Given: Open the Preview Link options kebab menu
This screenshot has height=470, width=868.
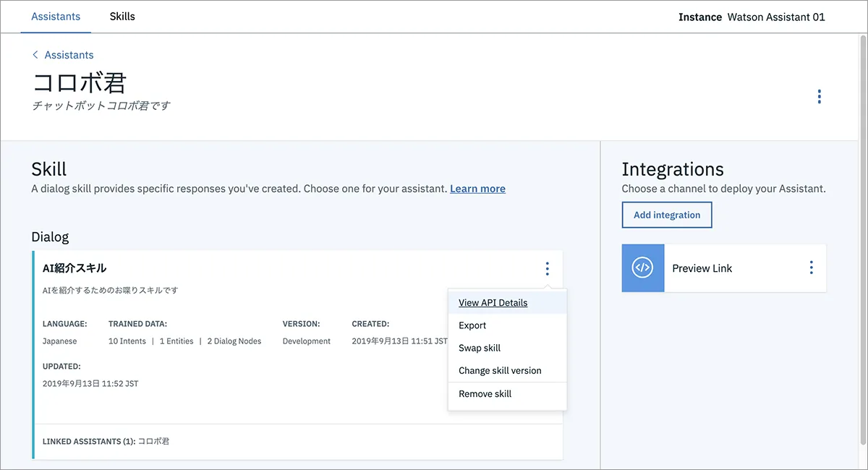Looking at the screenshot, I should [811, 268].
